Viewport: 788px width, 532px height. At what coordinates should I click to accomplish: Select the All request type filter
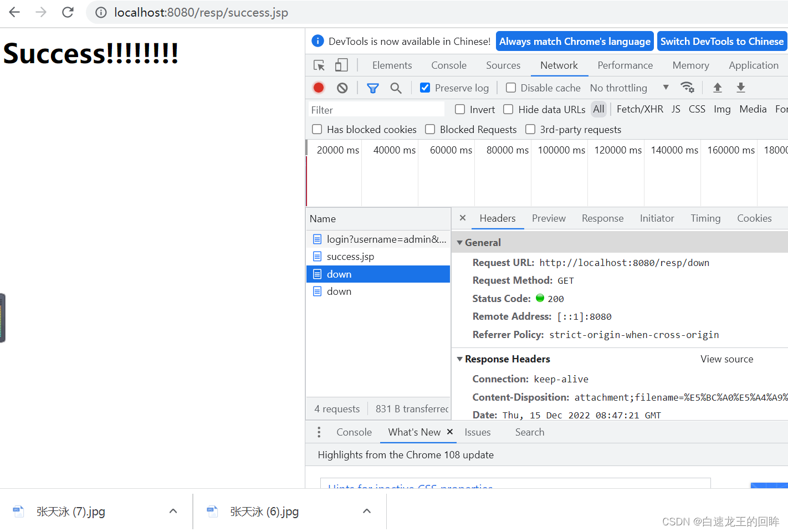point(598,109)
